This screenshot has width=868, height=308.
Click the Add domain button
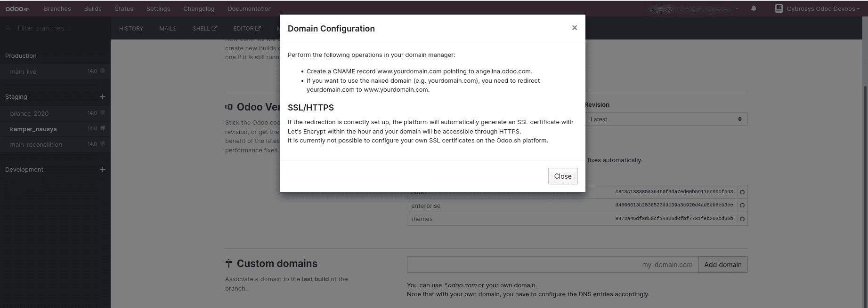tap(723, 265)
